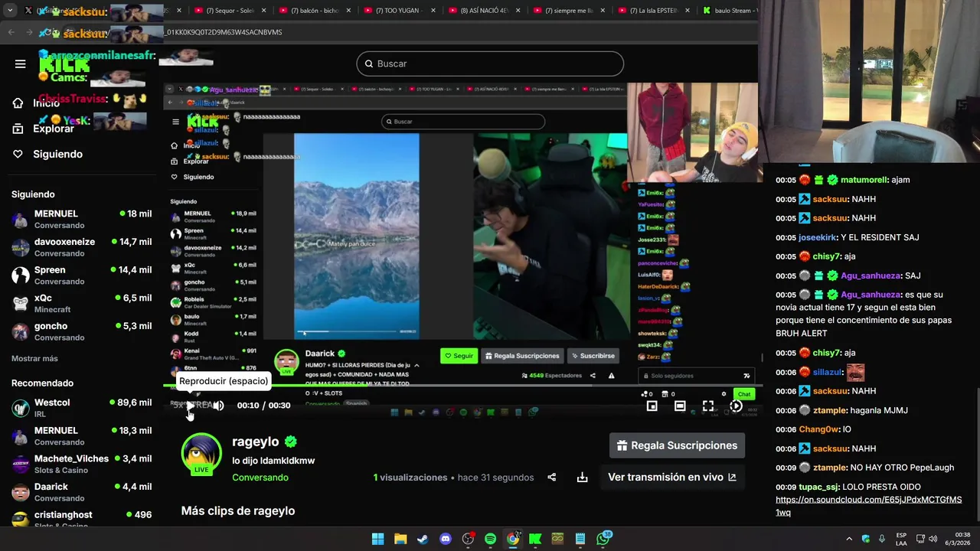The height and width of the screenshot is (551, 980).
Task: Click the play button on clip player
Action: pos(189,406)
